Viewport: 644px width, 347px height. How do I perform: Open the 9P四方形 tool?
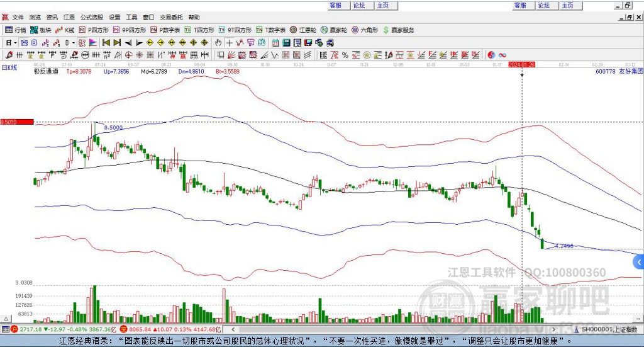pos(130,30)
